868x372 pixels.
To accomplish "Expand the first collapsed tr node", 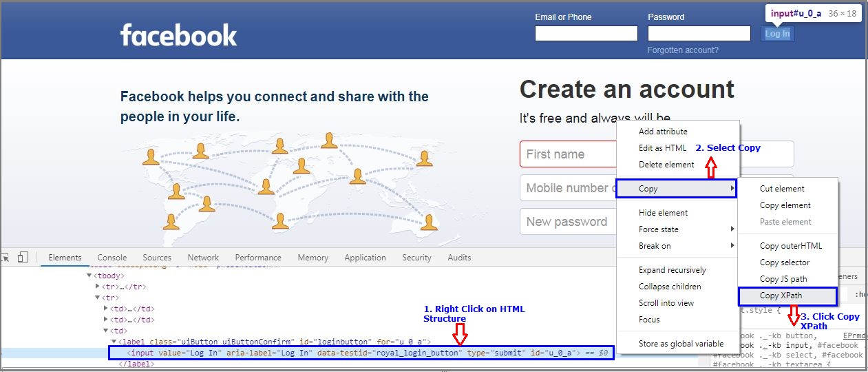I will [97, 287].
